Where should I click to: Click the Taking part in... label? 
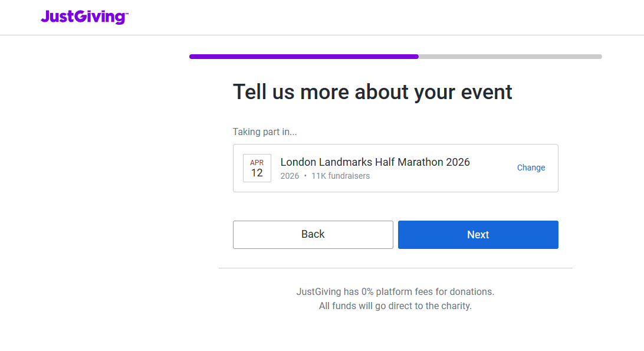tap(265, 132)
